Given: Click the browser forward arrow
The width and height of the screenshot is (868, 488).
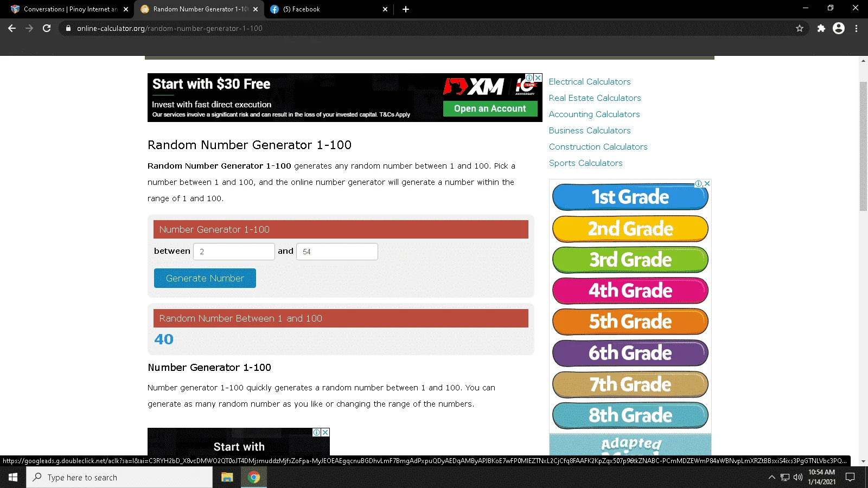Looking at the screenshot, I should (29, 28).
